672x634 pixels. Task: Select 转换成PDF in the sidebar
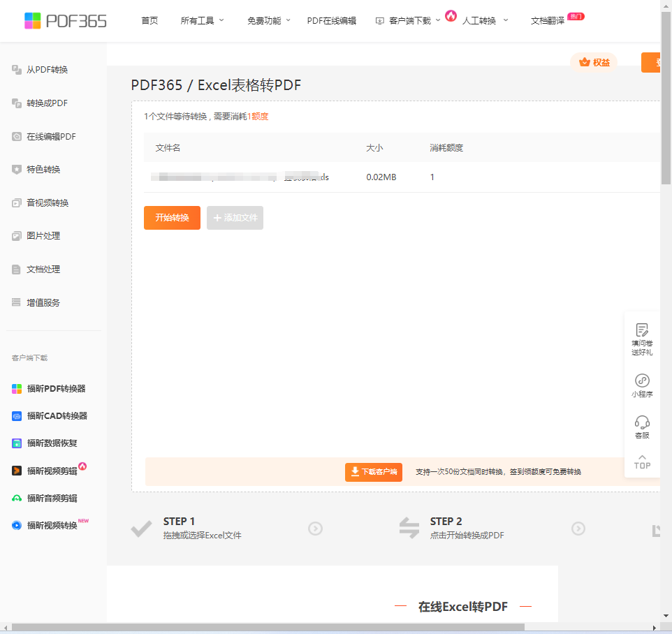47,103
